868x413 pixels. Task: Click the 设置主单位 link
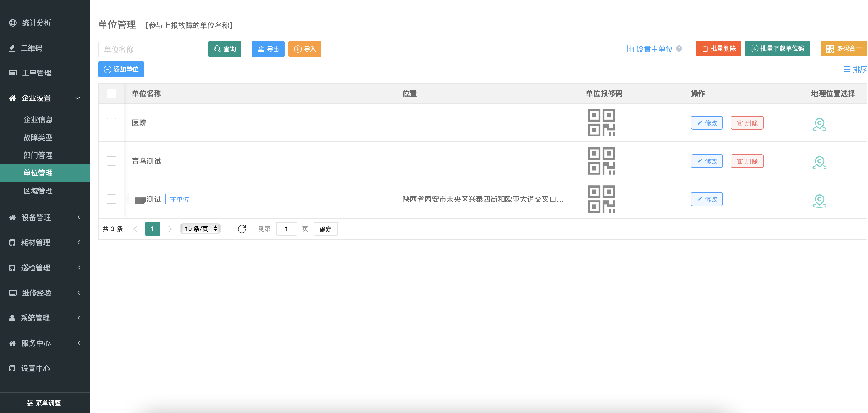click(650, 49)
